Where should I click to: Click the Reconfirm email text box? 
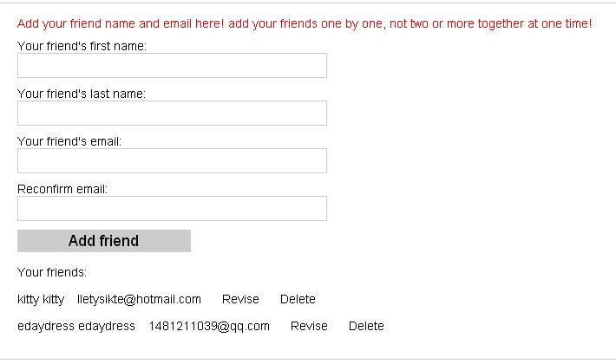172,209
